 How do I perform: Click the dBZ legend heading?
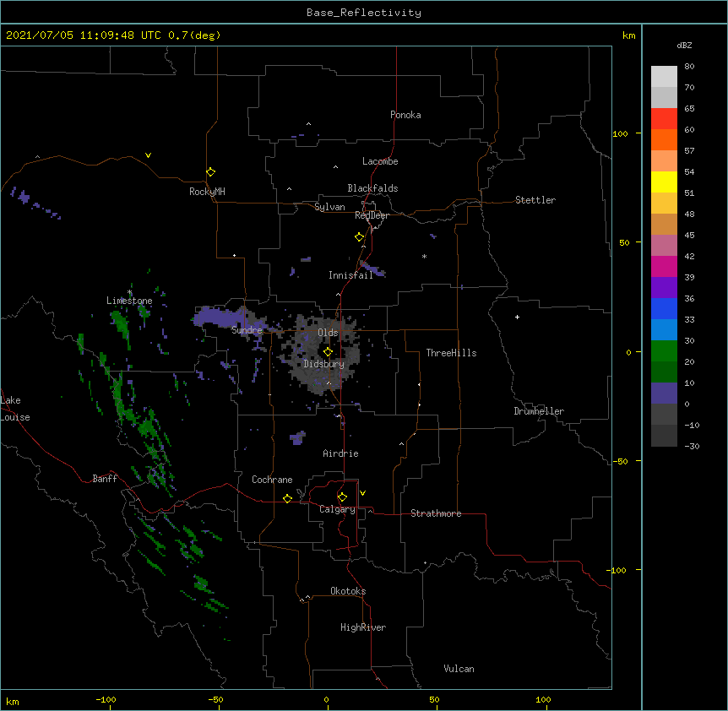[684, 45]
